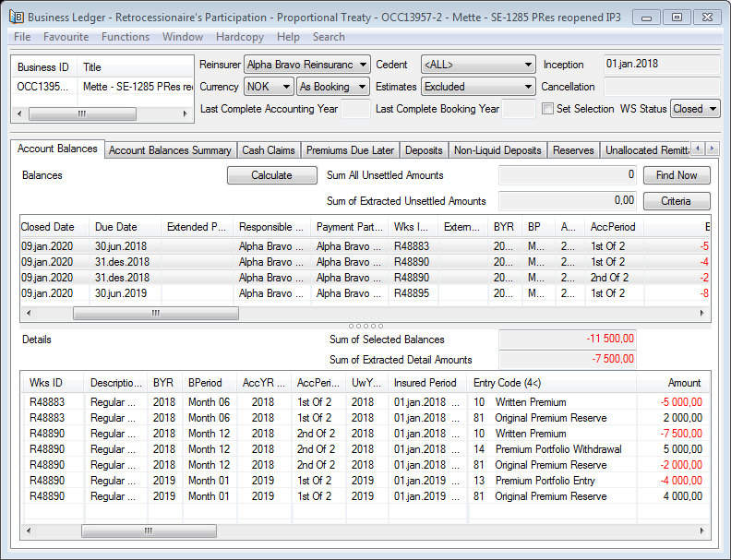The image size is (731, 560).
Task: Expand the Currency NOK dropdown
Action: [x=269, y=87]
